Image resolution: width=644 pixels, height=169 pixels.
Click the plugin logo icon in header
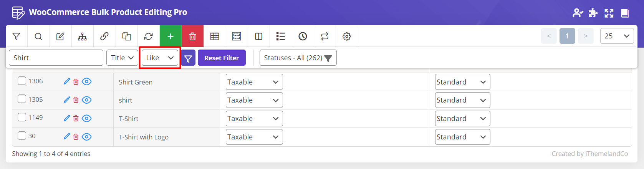[18, 13]
